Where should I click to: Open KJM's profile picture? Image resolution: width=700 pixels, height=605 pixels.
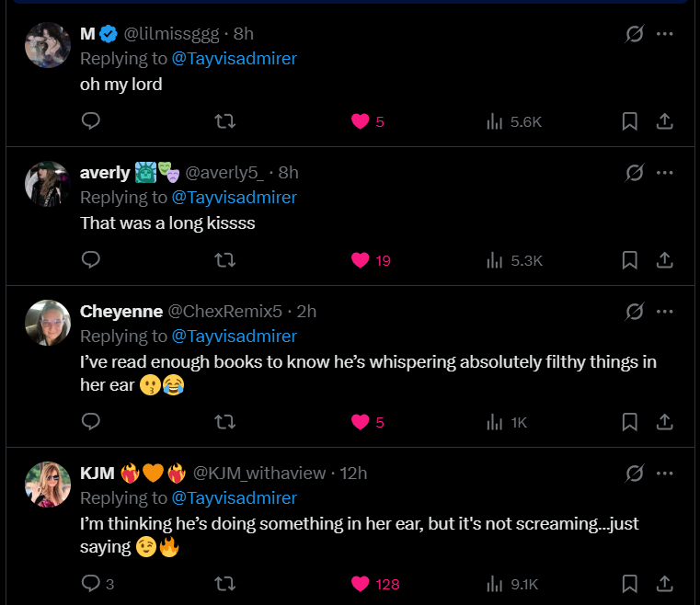point(48,484)
